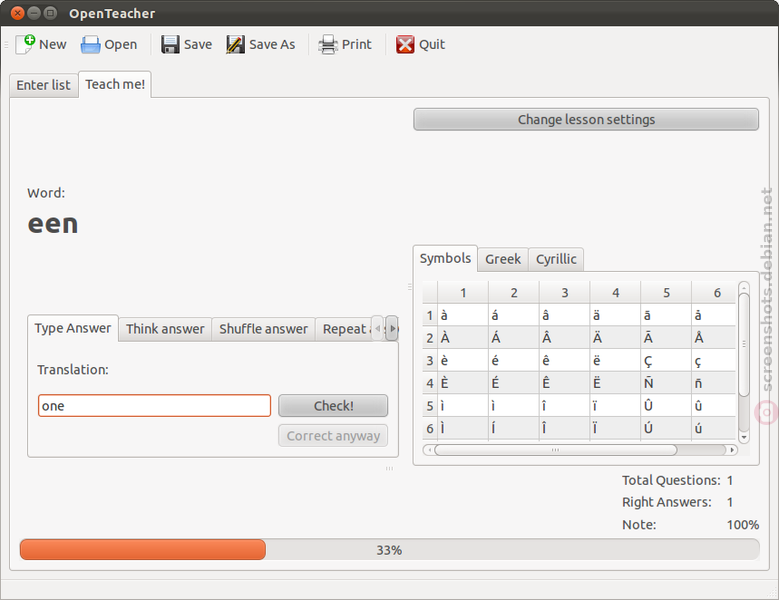Switch to the Enter list tab
The height and width of the screenshot is (600, 779).
click(x=44, y=85)
